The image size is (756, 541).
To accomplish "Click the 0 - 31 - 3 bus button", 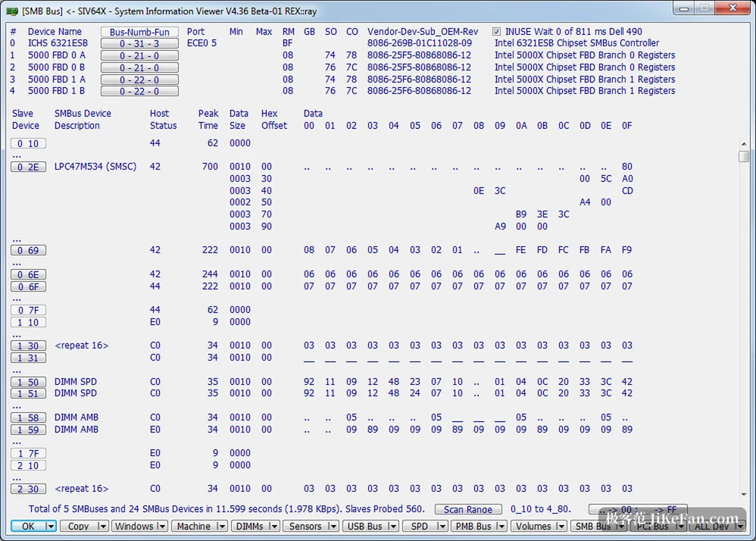I will pyautogui.click(x=139, y=43).
